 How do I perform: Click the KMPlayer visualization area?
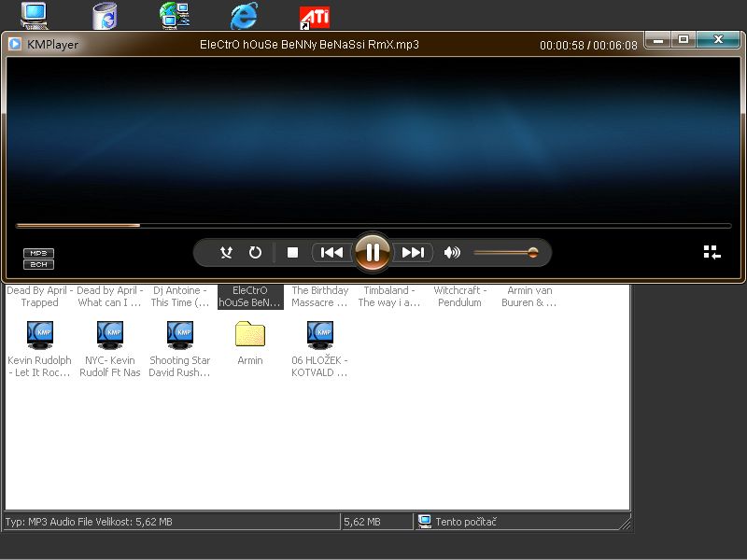(x=373, y=139)
